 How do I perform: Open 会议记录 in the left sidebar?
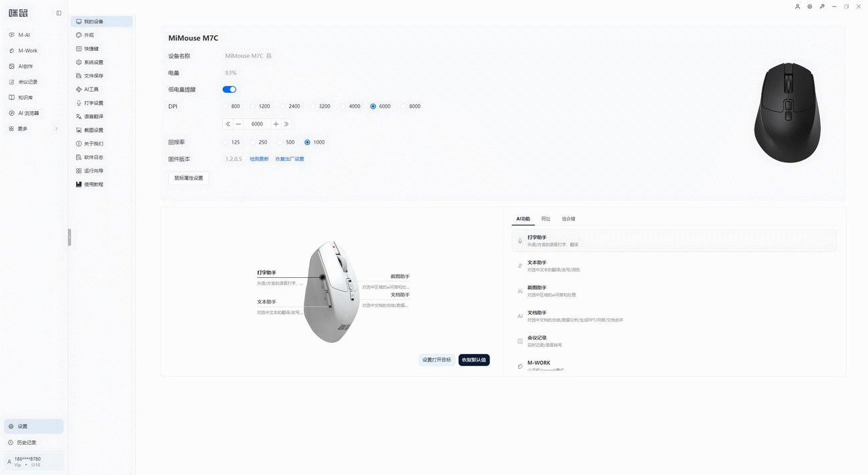(x=33, y=82)
